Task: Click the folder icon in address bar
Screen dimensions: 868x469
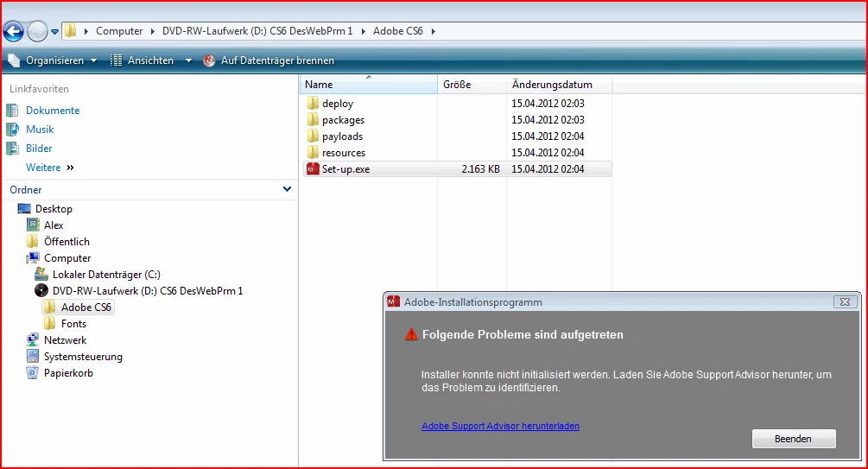Action: click(70, 30)
